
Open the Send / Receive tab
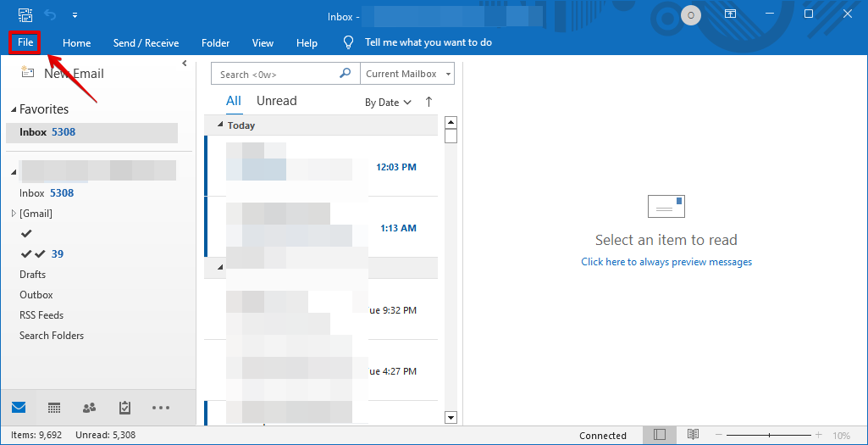[147, 42]
